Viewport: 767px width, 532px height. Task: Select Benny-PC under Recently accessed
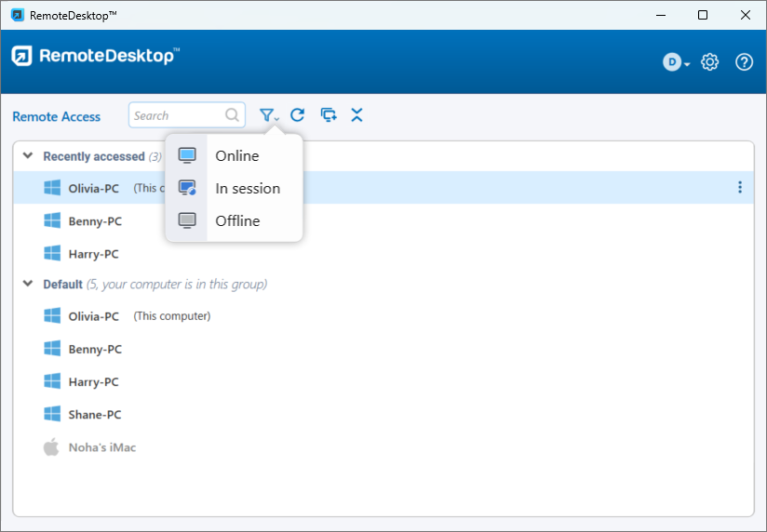coord(94,221)
